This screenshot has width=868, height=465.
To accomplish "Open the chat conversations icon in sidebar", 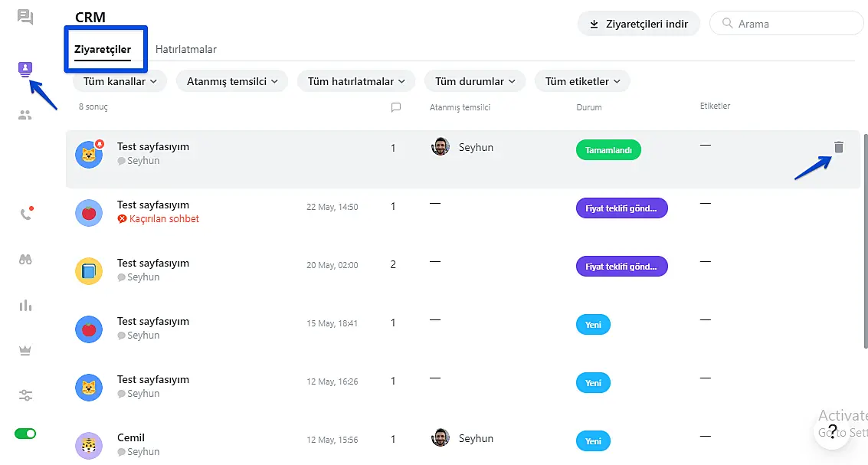I will tap(25, 17).
